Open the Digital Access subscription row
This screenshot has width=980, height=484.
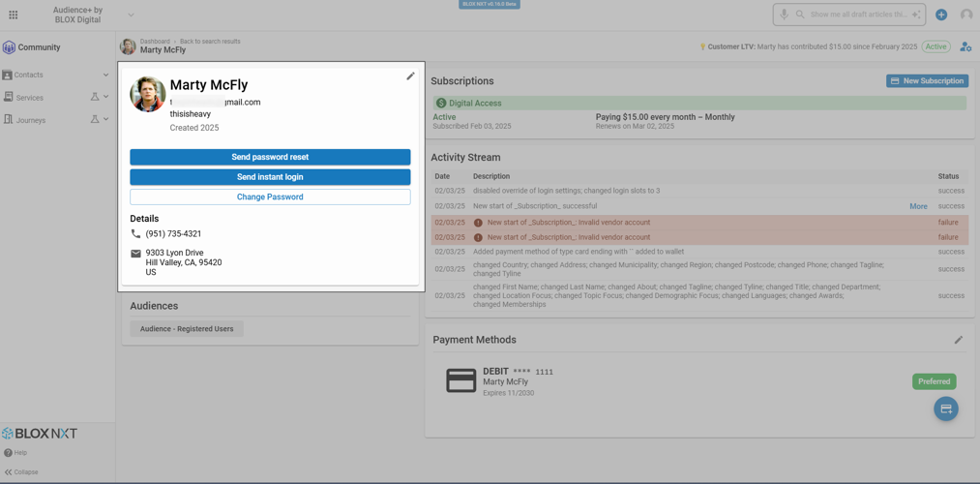coord(699,104)
